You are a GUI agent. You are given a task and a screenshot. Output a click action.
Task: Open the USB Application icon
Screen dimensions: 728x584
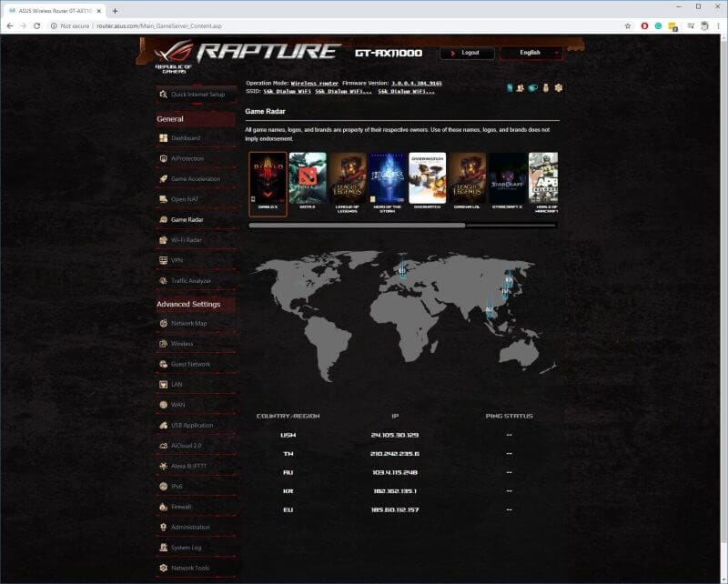tap(164, 425)
